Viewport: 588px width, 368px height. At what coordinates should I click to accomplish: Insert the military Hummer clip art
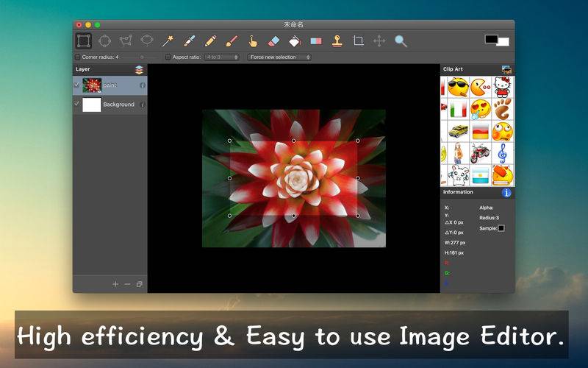pyautogui.click(x=458, y=131)
